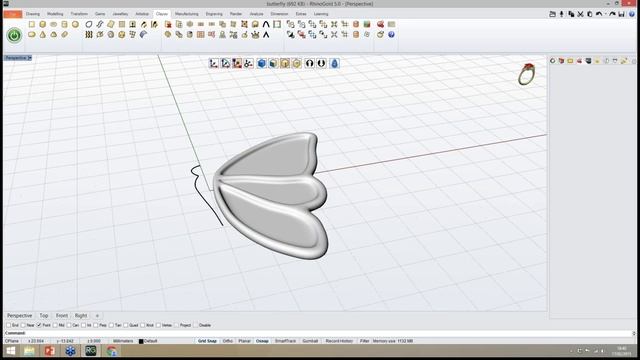The height and width of the screenshot is (360, 640).
Task: Click the crown icon in Clayoo ribbon
Action: coord(256,35)
